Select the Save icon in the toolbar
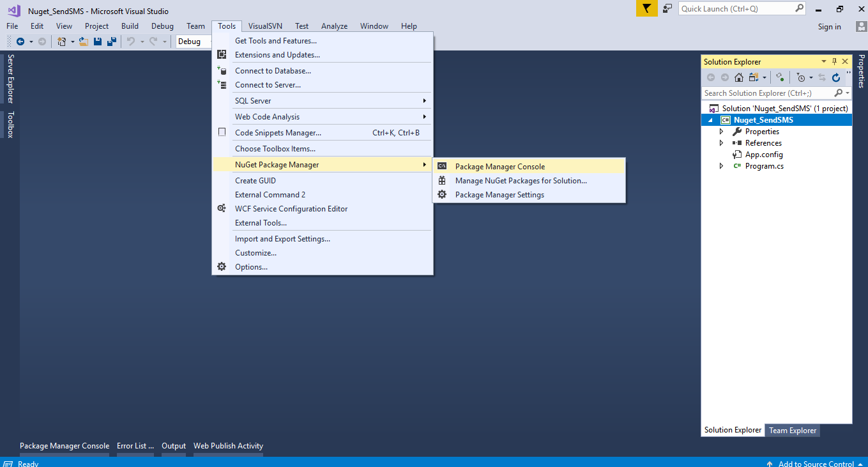868x467 pixels. (98, 41)
